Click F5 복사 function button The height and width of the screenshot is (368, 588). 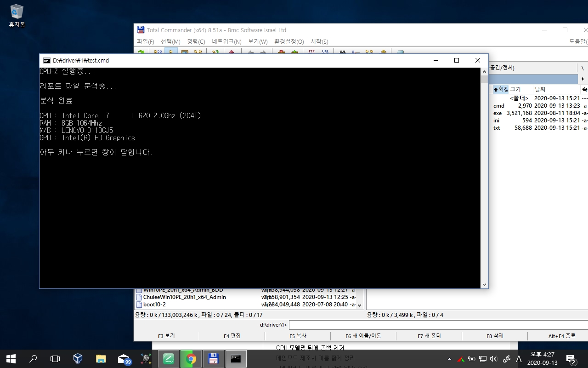coord(298,336)
